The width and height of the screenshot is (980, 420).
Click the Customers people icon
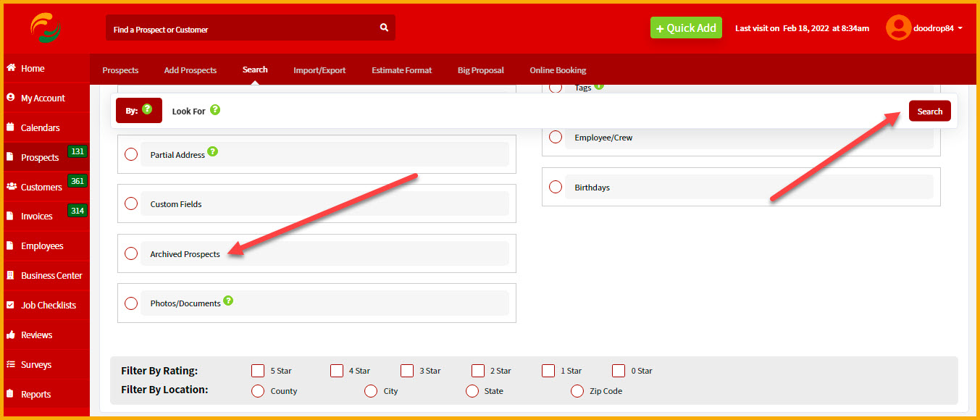click(12, 186)
